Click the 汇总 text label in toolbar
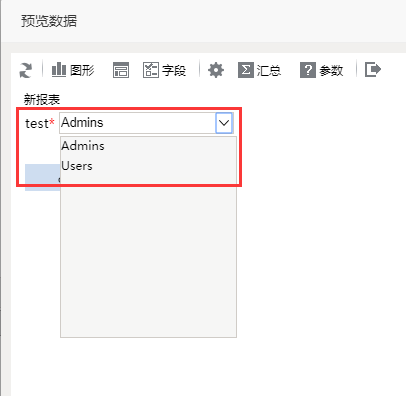The image size is (406, 396). [x=269, y=70]
